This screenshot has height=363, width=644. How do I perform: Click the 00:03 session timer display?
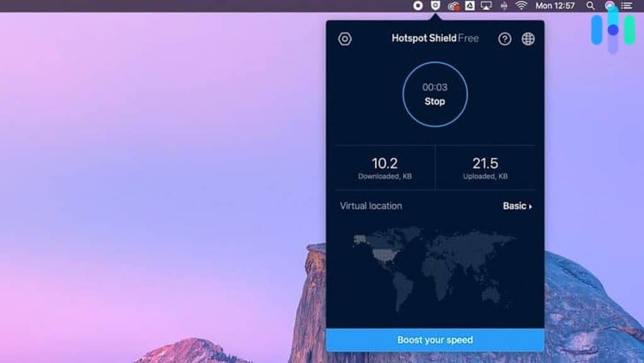click(x=435, y=87)
